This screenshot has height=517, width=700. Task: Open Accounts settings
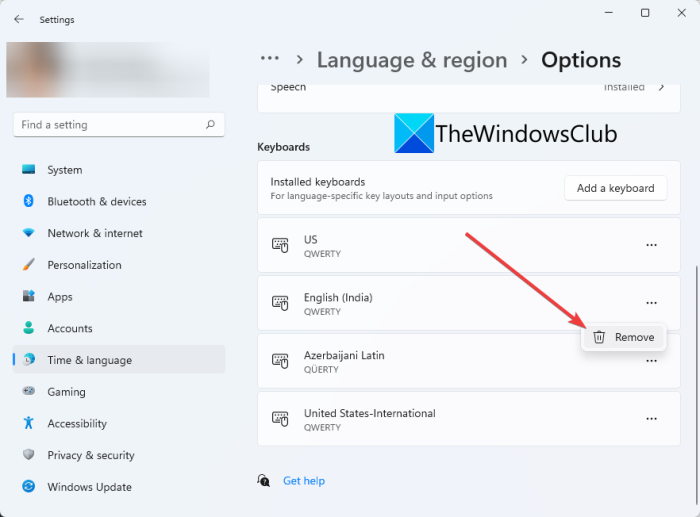70,328
